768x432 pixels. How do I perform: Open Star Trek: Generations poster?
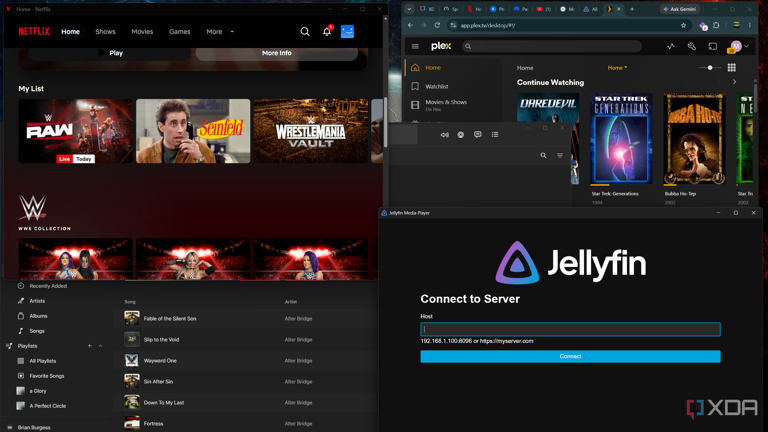click(x=621, y=139)
